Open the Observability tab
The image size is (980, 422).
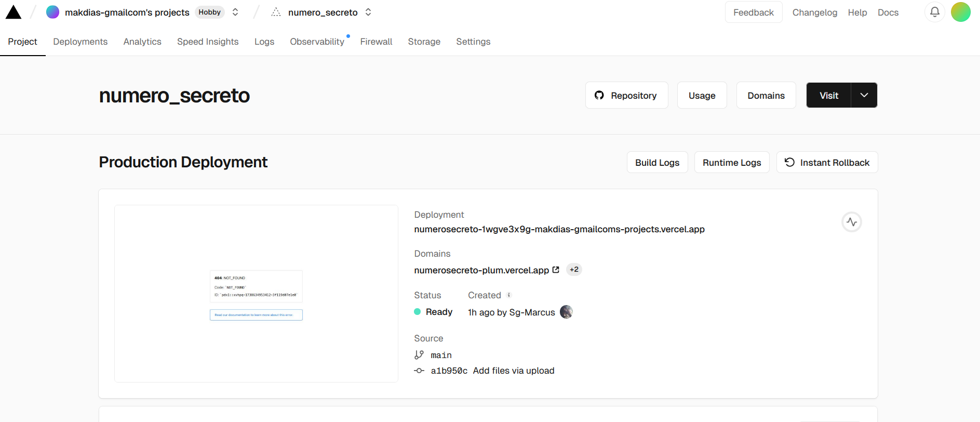(317, 42)
